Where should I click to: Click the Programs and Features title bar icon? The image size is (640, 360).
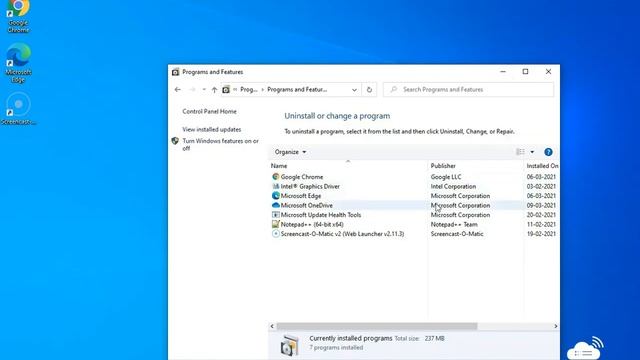tap(176, 72)
